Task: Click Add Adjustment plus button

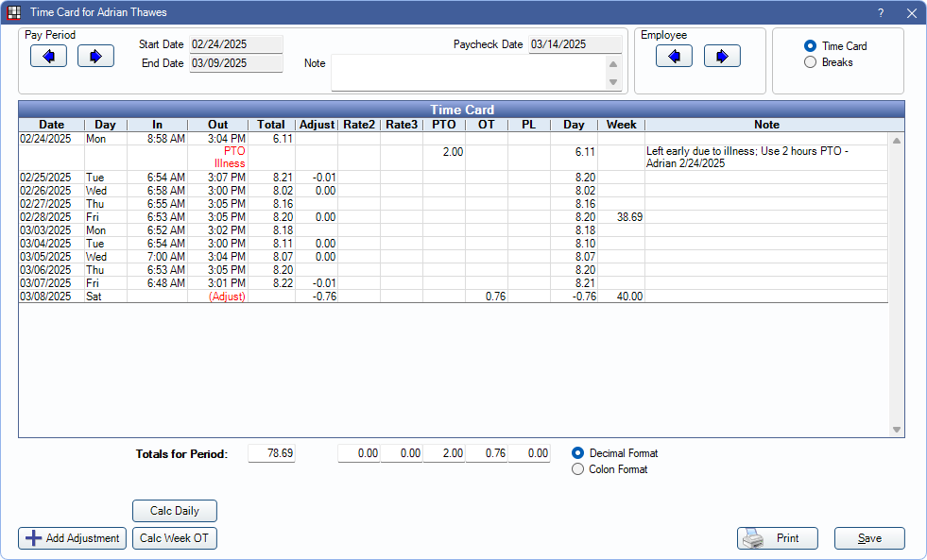Action: click(x=72, y=538)
